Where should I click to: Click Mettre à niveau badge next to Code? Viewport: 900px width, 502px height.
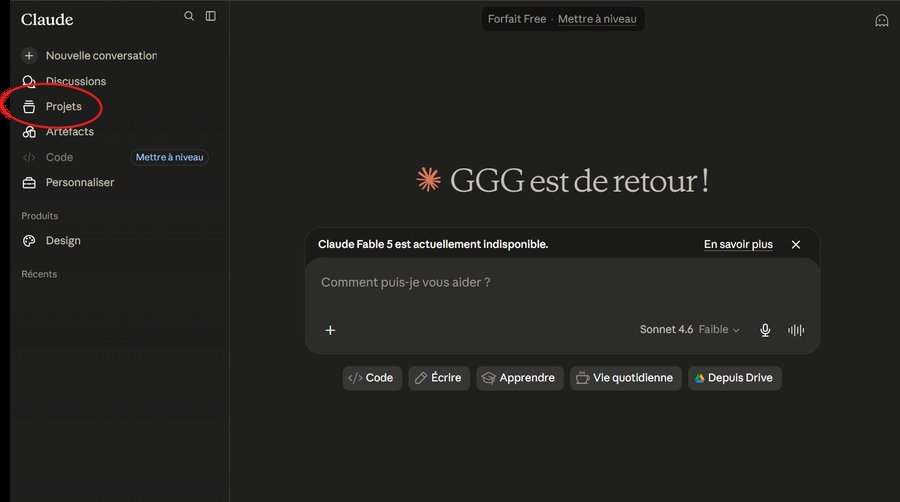[x=169, y=157]
